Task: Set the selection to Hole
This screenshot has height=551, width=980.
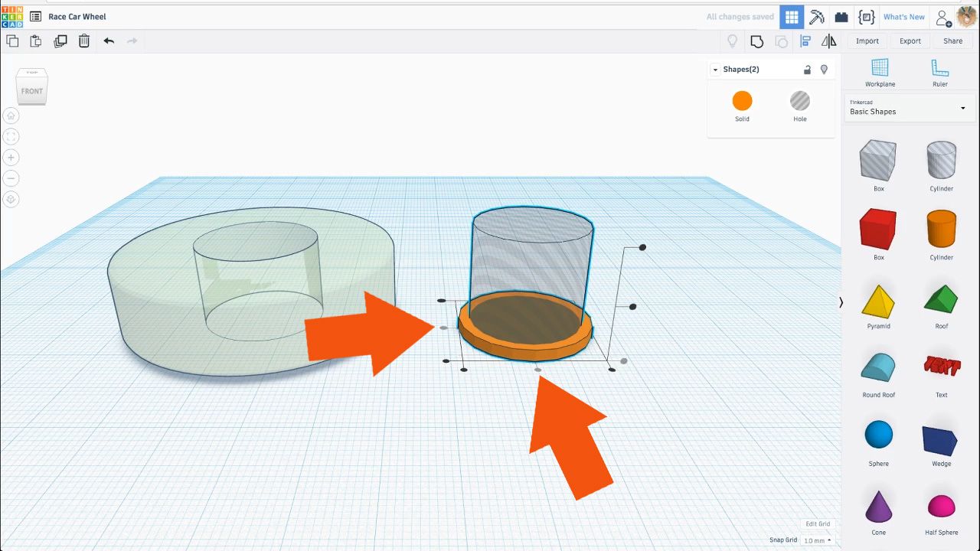Action: 800,106
